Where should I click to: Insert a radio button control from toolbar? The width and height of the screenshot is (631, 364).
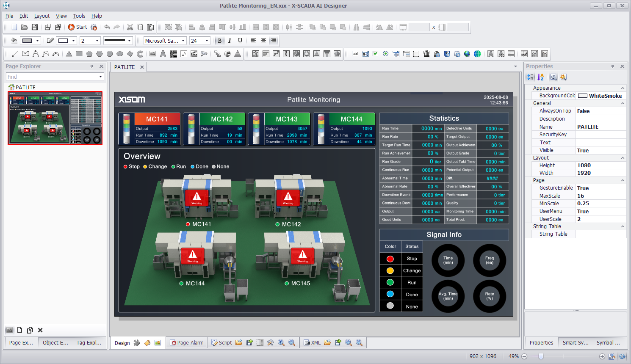click(x=385, y=54)
